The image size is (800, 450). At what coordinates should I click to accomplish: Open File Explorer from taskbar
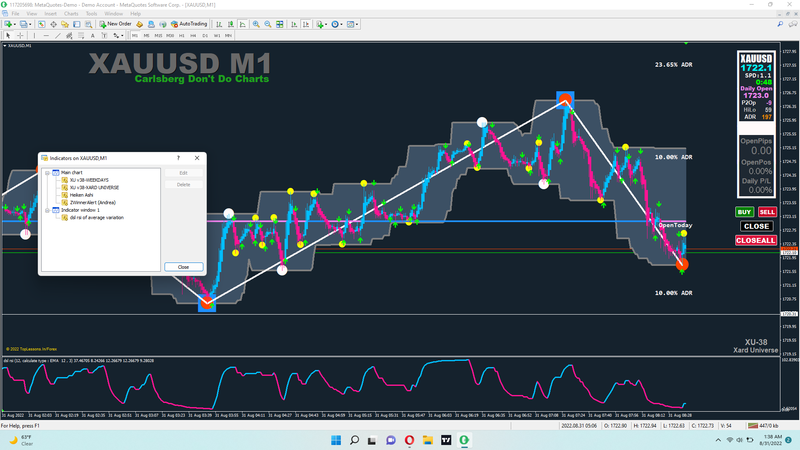[x=428, y=440]
